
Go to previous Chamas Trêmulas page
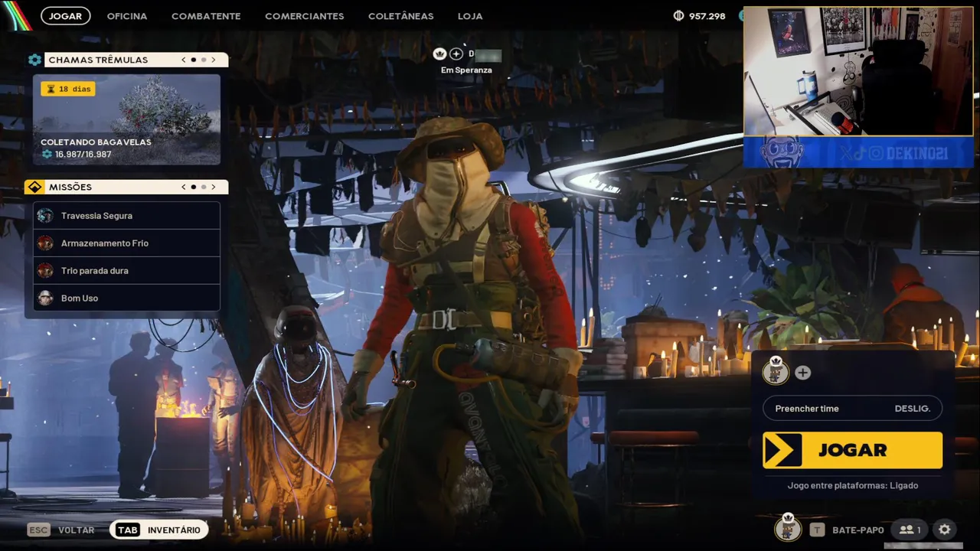184,60
